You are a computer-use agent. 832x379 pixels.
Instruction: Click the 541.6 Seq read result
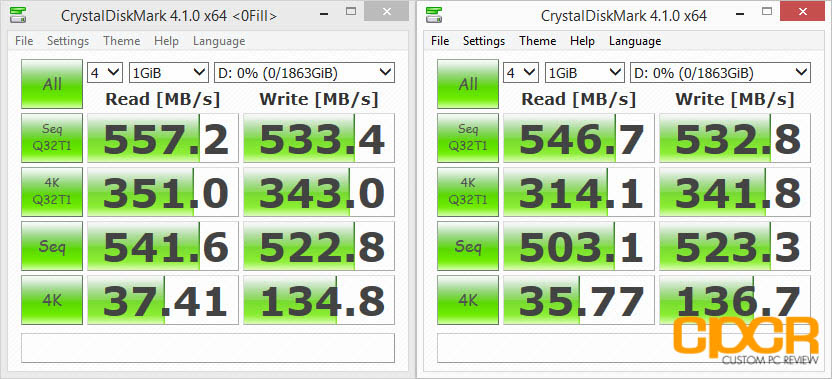[163, 246]
